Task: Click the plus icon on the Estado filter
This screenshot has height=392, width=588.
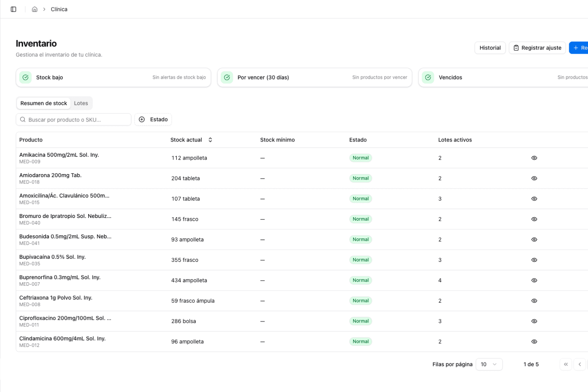Action: (142, 119)
